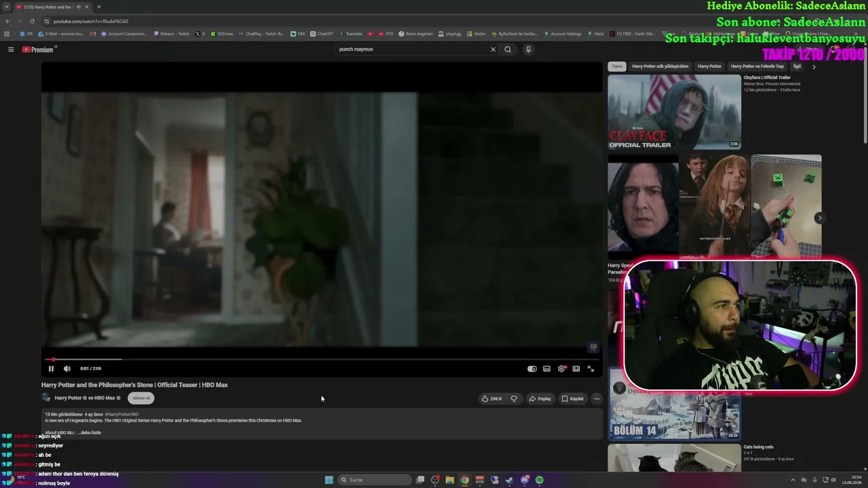The height and width of the screenshot is (488, 868).
Task: Run the YouTube search
Action: [508, 49]
